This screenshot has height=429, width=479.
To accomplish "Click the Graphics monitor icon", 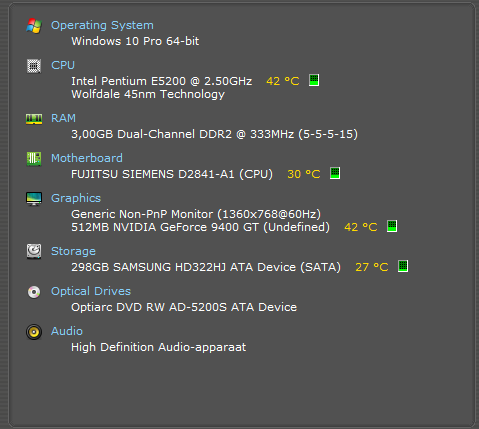I will click(x=34, y=199).
